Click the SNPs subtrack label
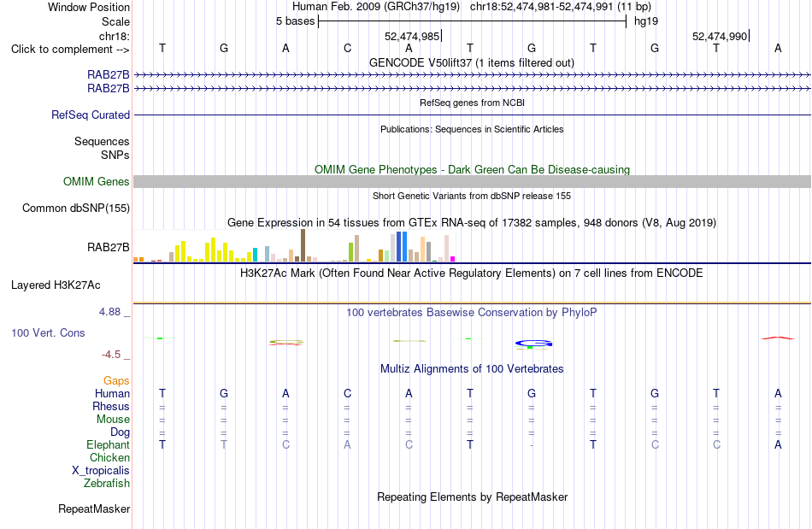The image size is (812, 529). (x=115, y=155)
